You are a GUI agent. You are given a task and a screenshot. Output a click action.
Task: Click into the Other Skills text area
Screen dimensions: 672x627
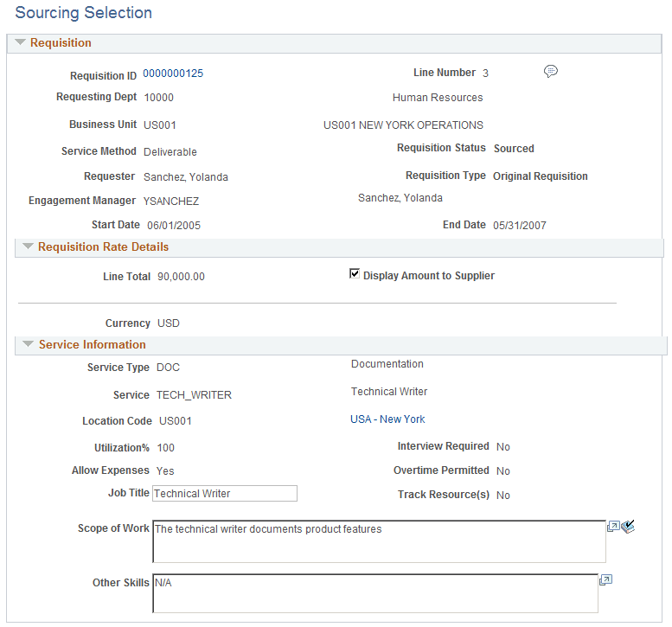375,593
